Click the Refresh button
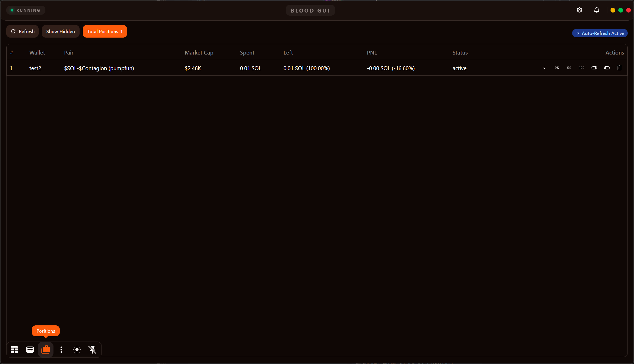Image resolution: width=634 pixels, height=364 pixels. [x=22, y=31]
